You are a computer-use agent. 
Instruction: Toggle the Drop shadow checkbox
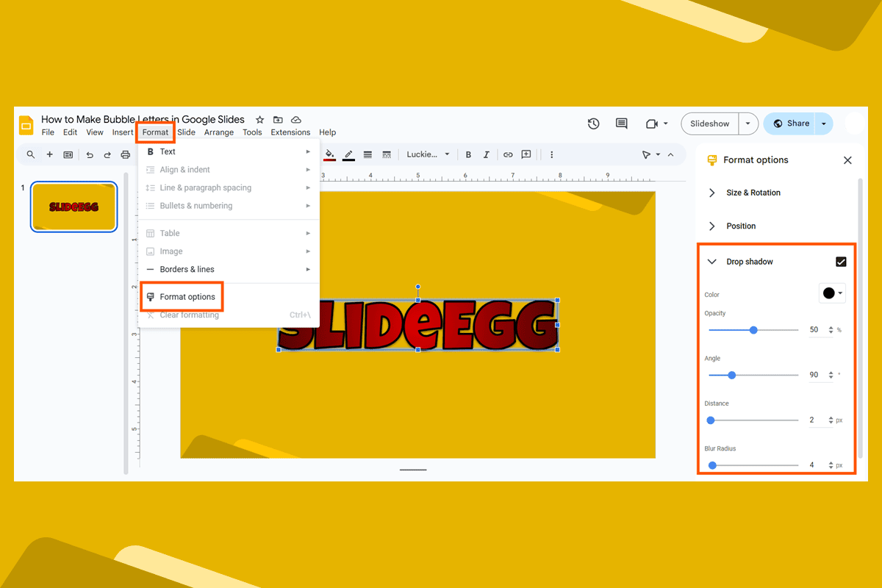(x=840, y=261)
